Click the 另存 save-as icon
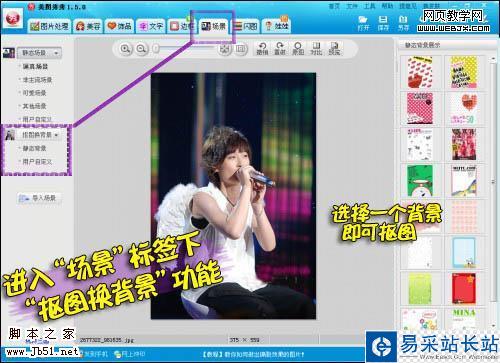Image resolution: width=500 pixels, height=363 pixels. (403, 23)
